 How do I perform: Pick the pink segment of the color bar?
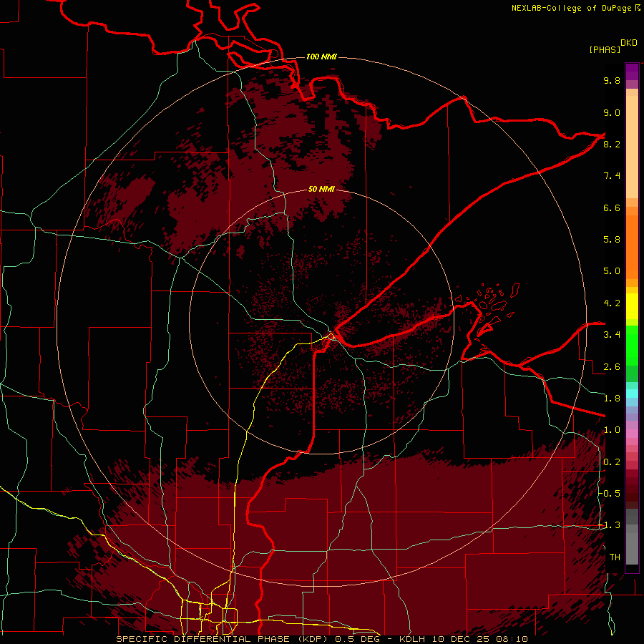[632, 434]
